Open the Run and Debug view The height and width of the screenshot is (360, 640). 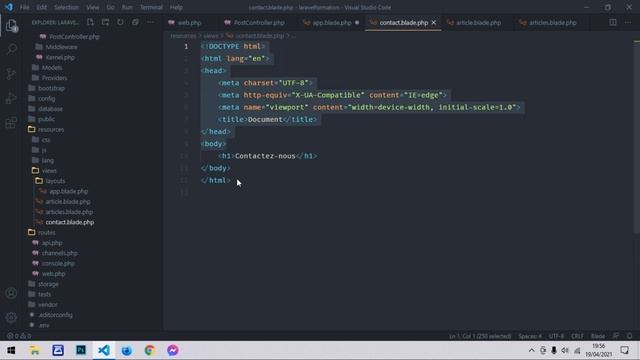tap(11, 98)
